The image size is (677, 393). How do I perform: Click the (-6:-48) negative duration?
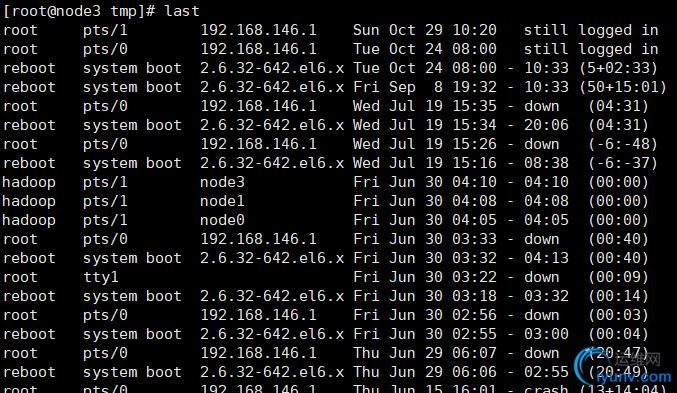click(x=623, y=144)
